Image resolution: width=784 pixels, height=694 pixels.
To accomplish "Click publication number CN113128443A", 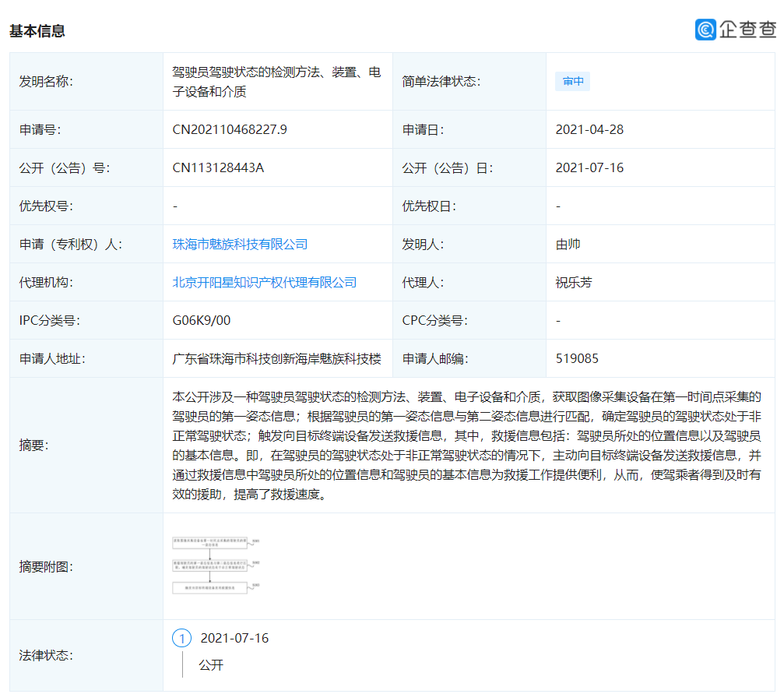I will [x=218, y=168].
